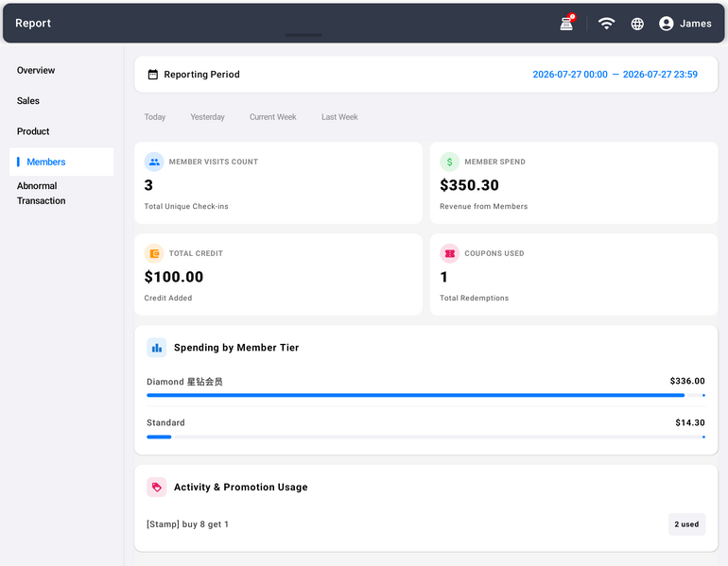Select the Today period filter
Image resolution: width=728 pixels, height=566 pixels.
[x=155, y=117]
